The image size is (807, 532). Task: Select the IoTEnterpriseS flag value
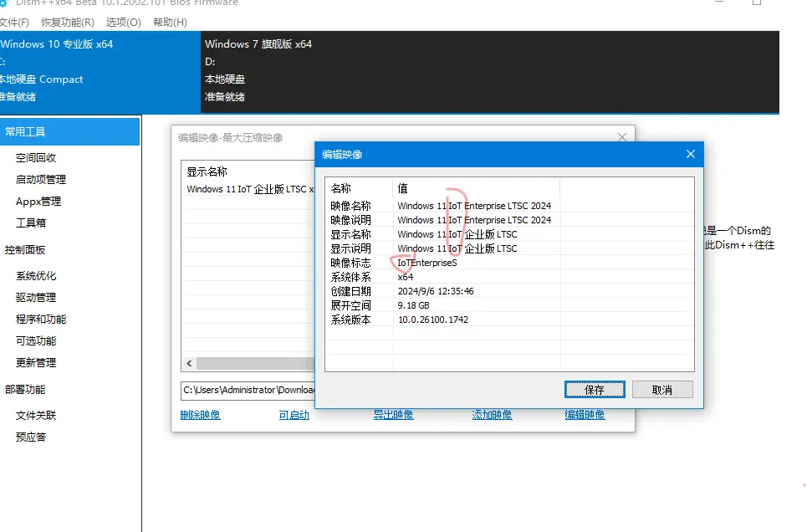[x=427, y=263]
